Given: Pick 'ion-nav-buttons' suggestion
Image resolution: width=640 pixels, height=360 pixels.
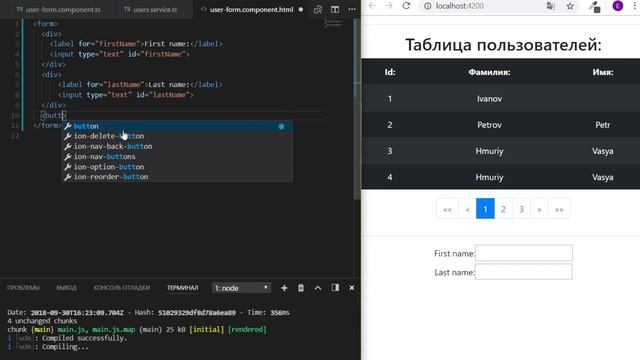Looking at the screenshot, I should 177,157.
